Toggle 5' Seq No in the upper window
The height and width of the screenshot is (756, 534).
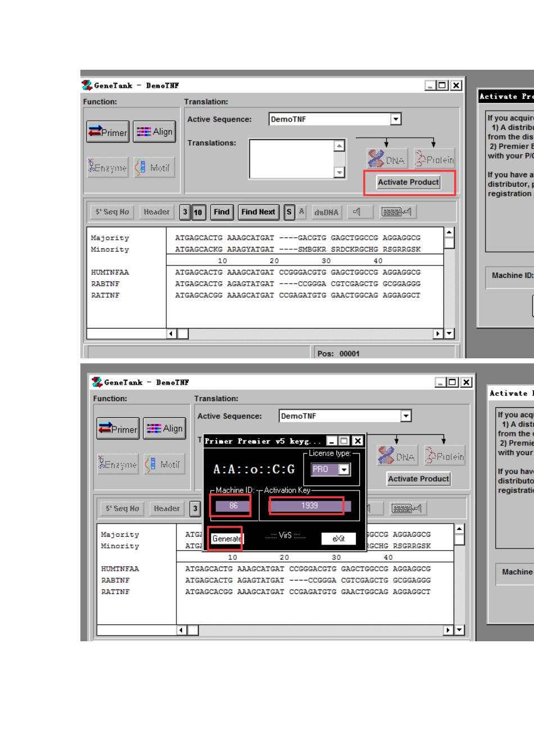112,212
